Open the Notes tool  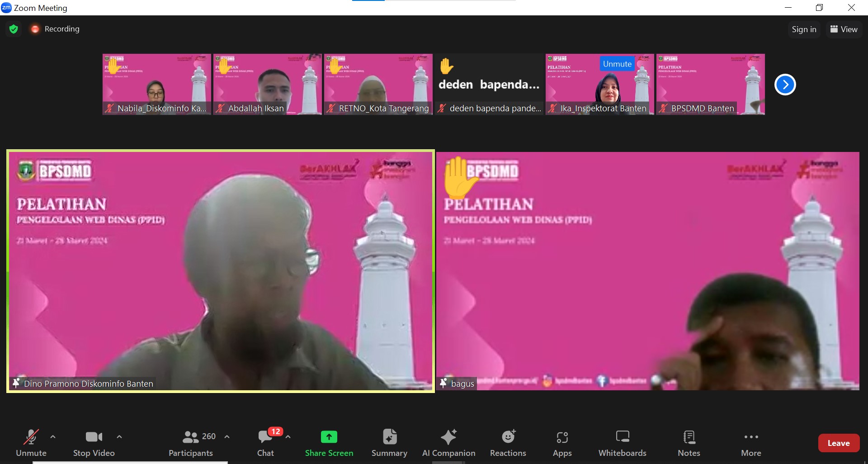(x=689, y=443)
